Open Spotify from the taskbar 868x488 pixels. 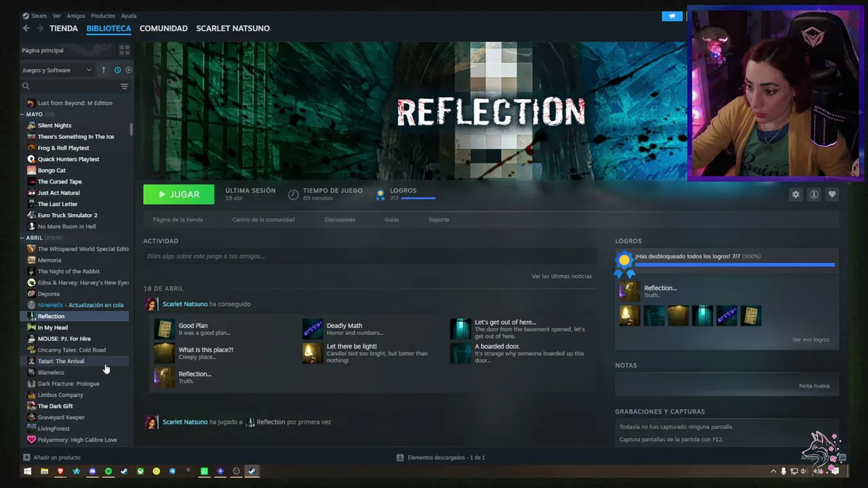click(108, 471)
